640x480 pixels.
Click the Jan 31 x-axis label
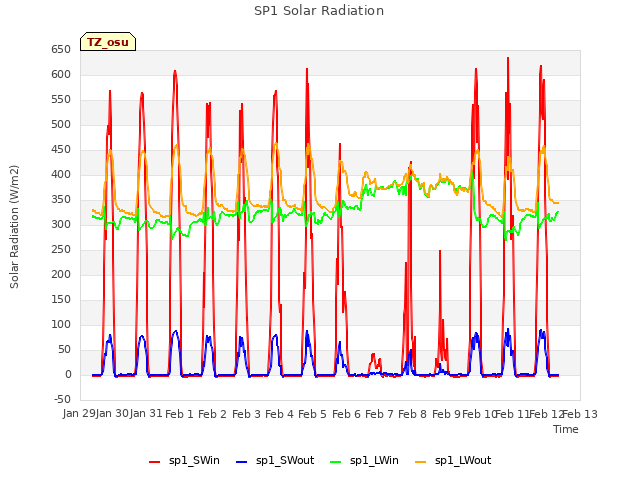pos(146,414)
